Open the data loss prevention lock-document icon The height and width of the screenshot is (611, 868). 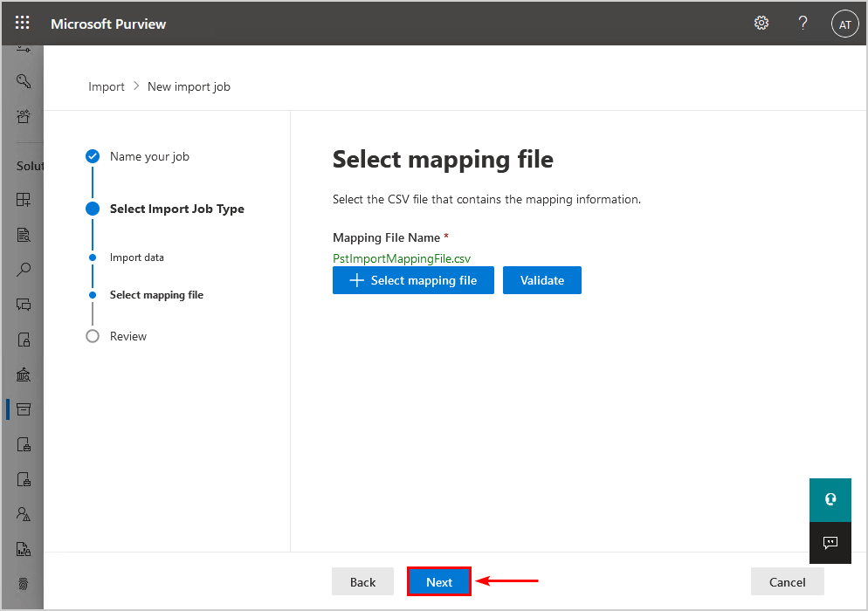click(x=24, y=340)
